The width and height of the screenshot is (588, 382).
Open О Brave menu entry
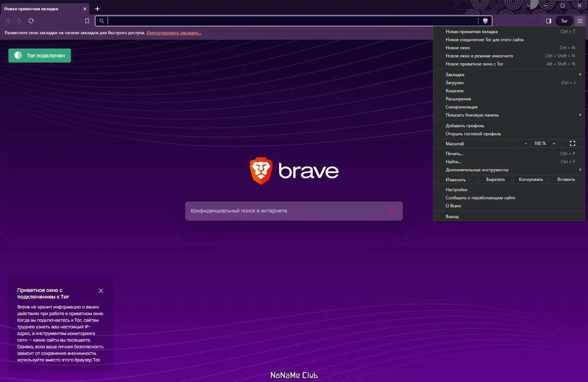point(509,206)
